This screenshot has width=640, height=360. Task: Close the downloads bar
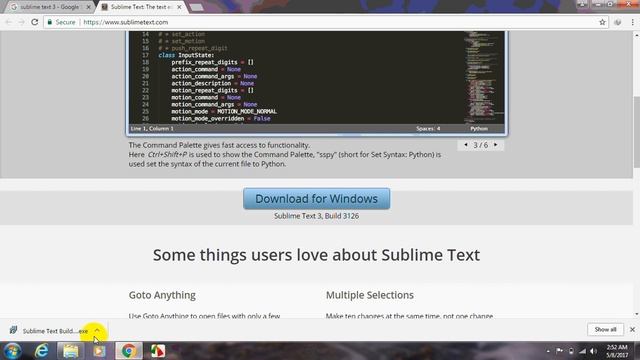[x=632, y=329]
